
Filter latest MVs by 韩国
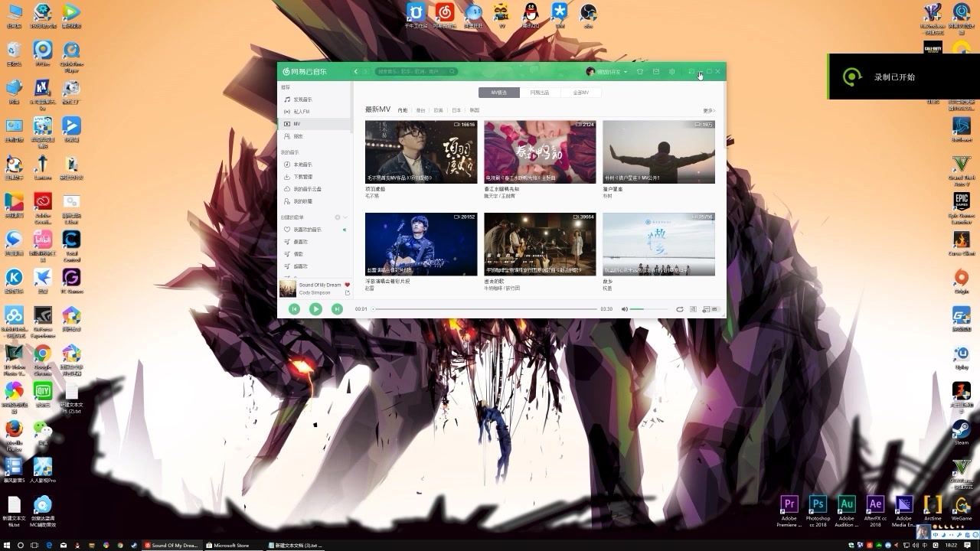point(475,110)
